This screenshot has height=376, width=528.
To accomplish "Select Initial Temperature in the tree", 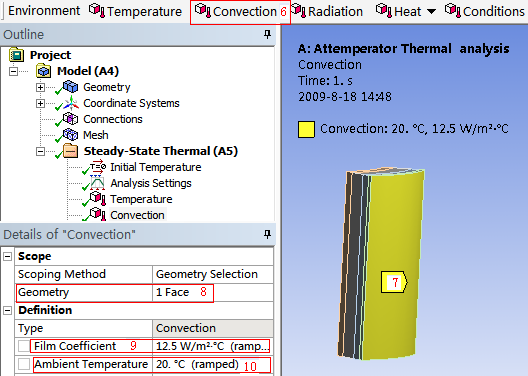I will 156,167.
